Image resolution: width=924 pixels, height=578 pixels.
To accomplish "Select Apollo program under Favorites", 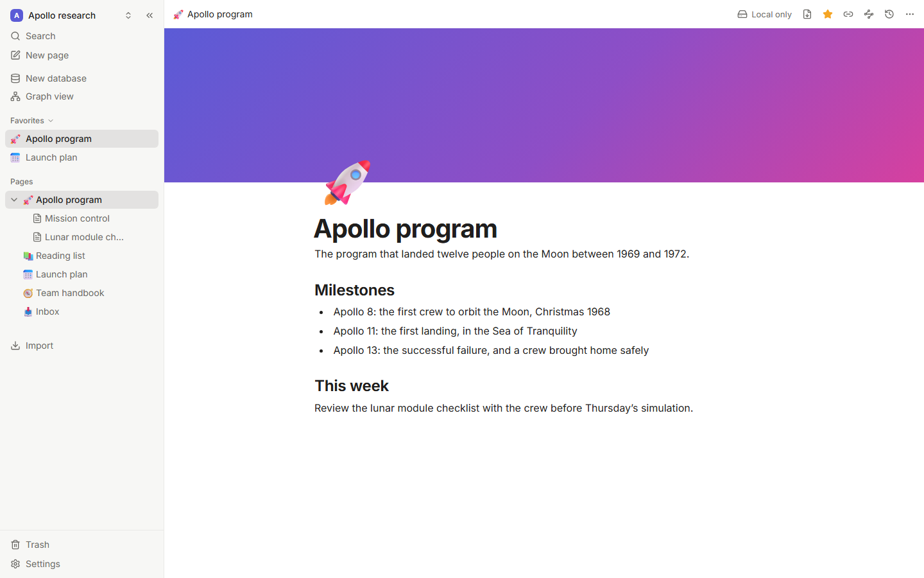I will click(x=81, y=139).
